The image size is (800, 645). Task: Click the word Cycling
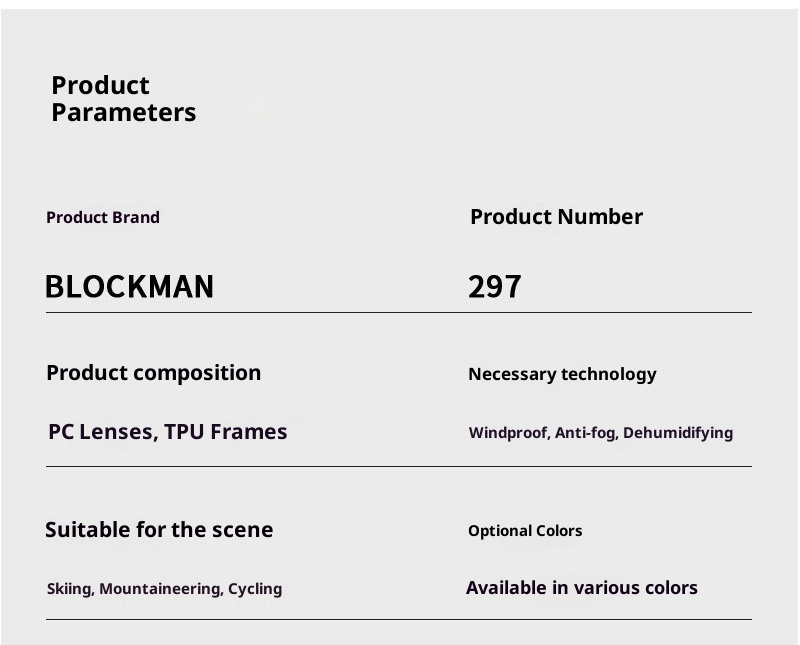point(255,589)
